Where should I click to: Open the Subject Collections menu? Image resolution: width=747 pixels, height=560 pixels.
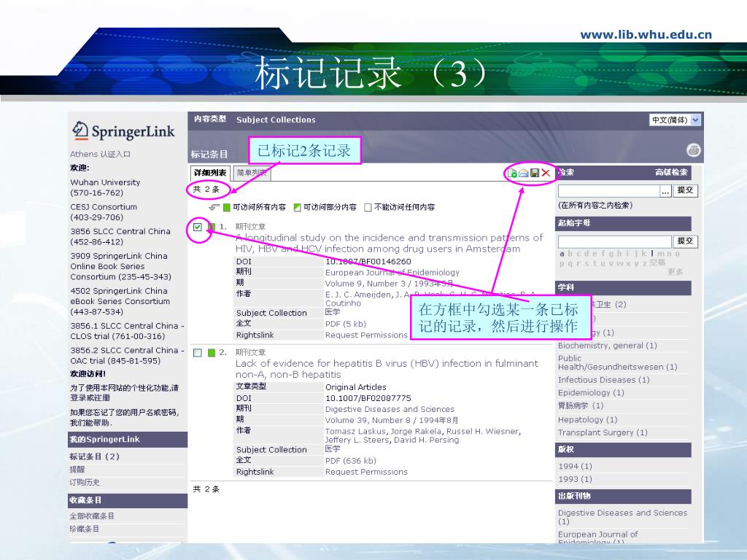point(276,120)
